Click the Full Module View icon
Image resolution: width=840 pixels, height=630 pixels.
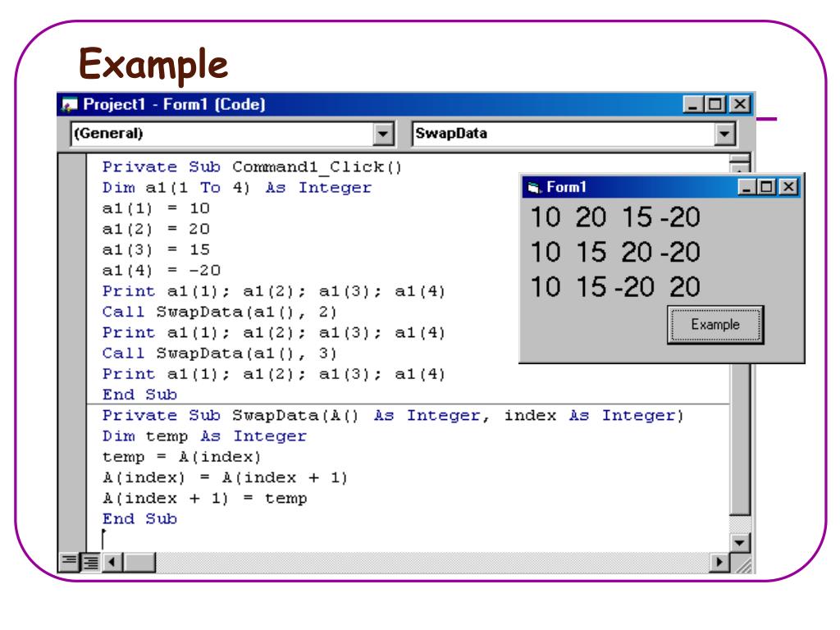[90, 562]
